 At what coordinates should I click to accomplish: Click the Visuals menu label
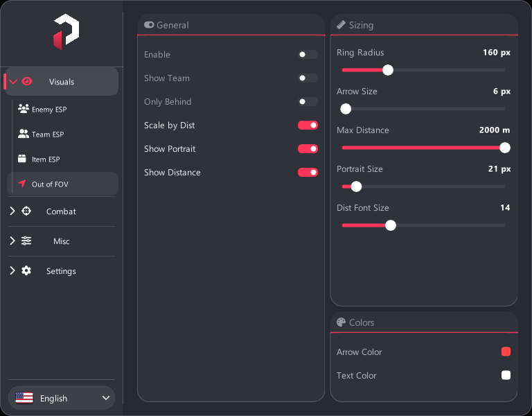[x=62, y=82]
